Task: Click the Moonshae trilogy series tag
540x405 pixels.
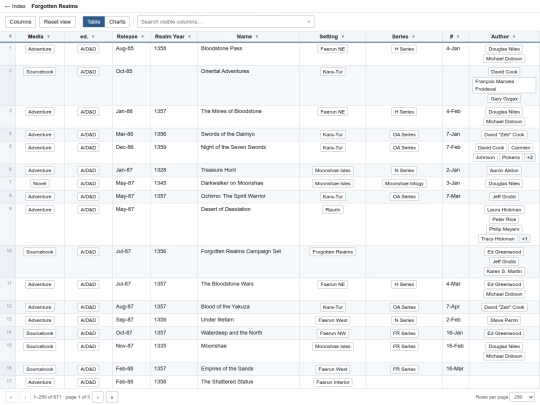Action: coord(404,184)
